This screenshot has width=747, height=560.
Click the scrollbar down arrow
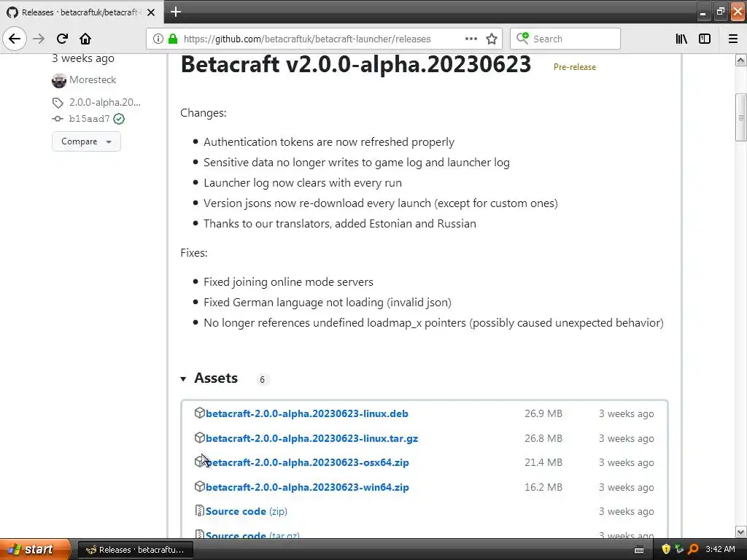[x=741, y=532]
